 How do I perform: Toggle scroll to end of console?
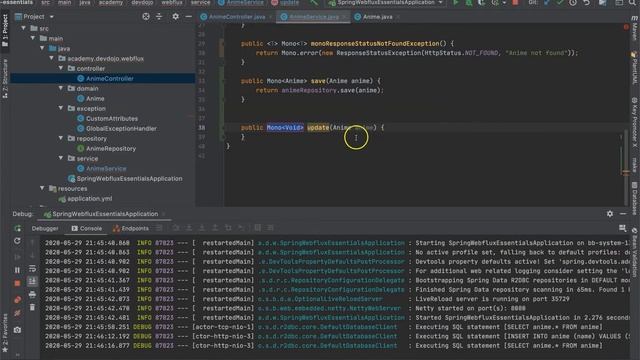pyautogui.click(x=32, y=281)
